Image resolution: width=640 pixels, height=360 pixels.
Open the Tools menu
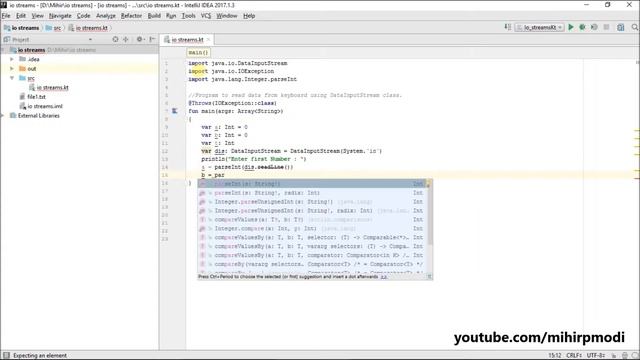[188, 16]
